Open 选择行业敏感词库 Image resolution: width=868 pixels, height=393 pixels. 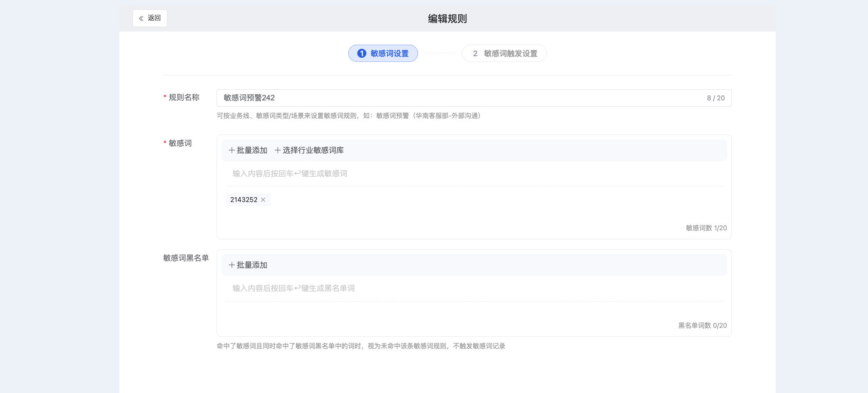(x=309, y=150)
